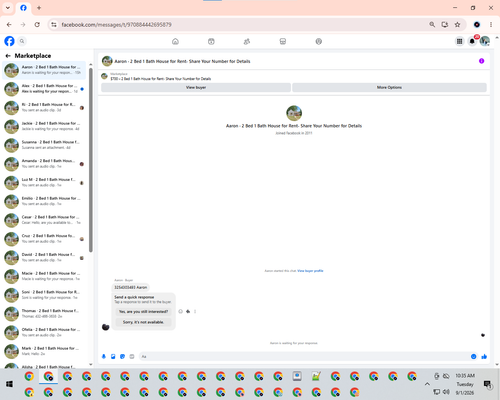Screen dimensions: 500x400
Task: Send 'Sorry, it's not available.' response
Action: tap(143, 322)
